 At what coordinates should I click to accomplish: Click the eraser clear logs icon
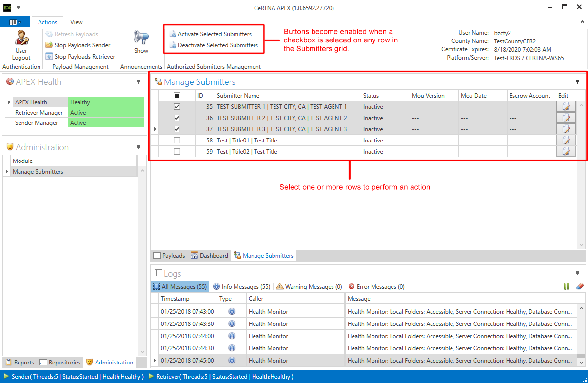[x=579, y=287]
